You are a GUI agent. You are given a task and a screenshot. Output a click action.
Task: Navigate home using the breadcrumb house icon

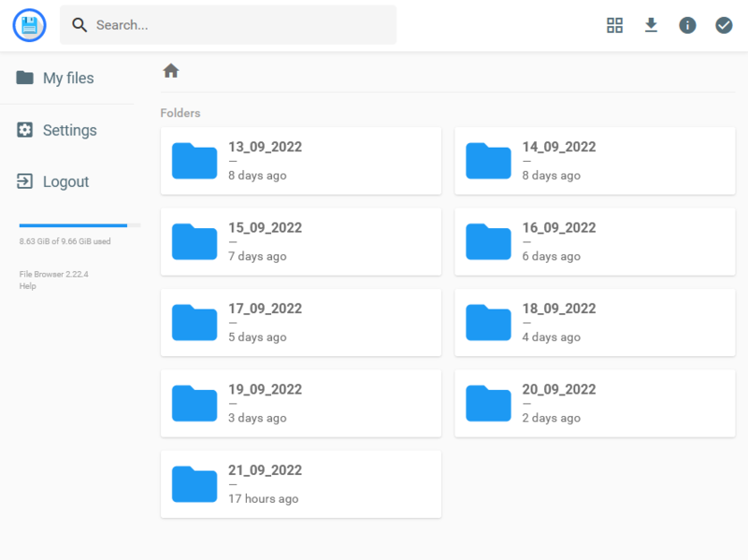[x=170, y=70]
